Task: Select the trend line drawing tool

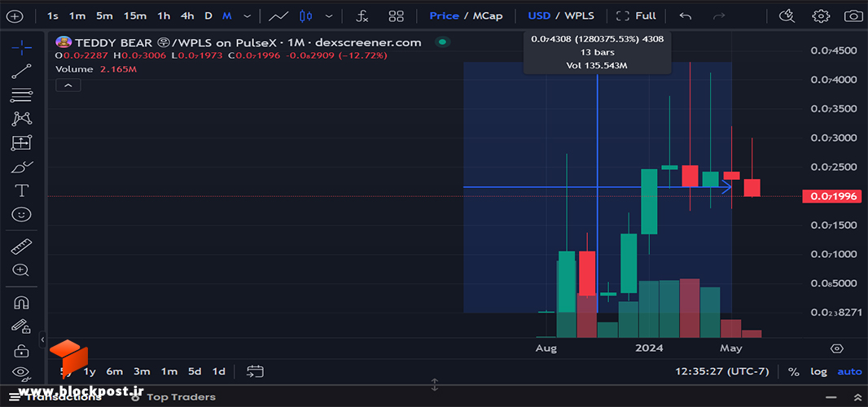Action: tap(21, 72)
